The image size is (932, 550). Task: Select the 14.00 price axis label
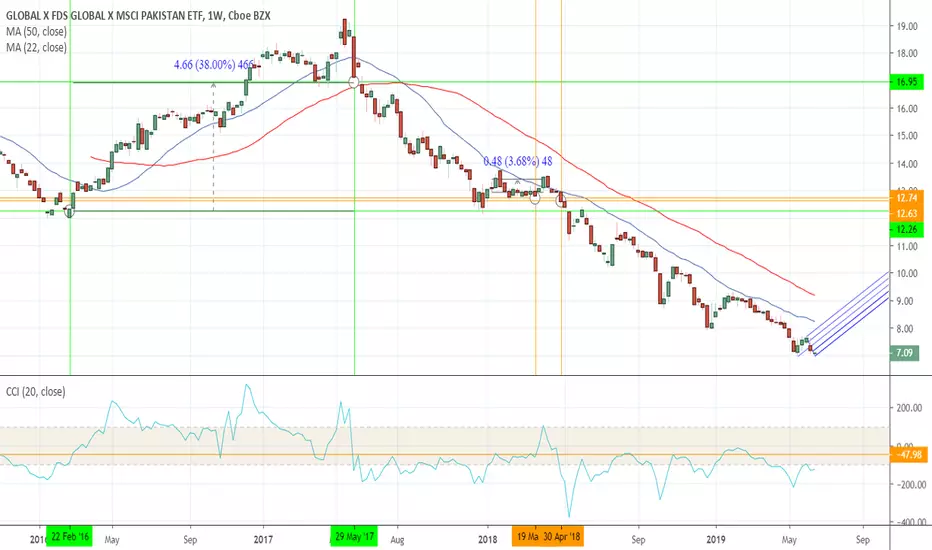909,164
